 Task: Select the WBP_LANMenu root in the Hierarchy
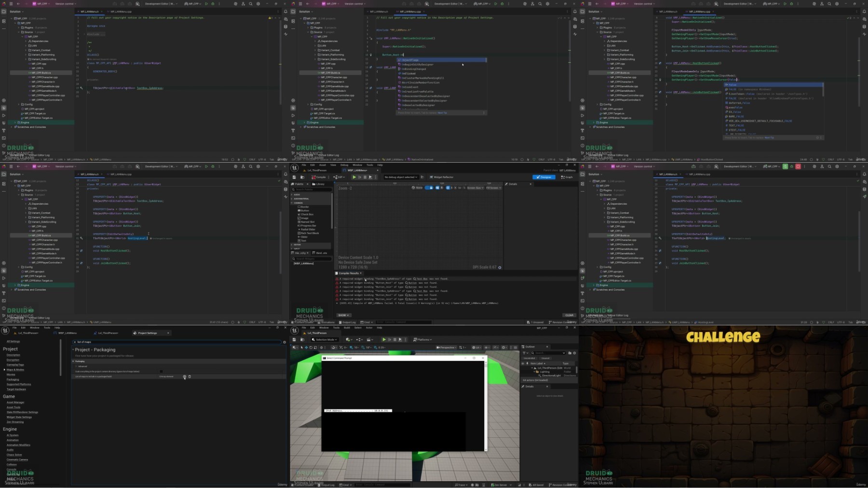(x=304, y=264)
